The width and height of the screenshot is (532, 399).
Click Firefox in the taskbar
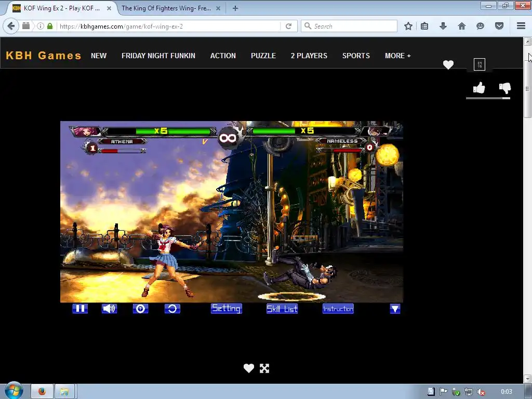pyautogui.click(x=42, y=392)
